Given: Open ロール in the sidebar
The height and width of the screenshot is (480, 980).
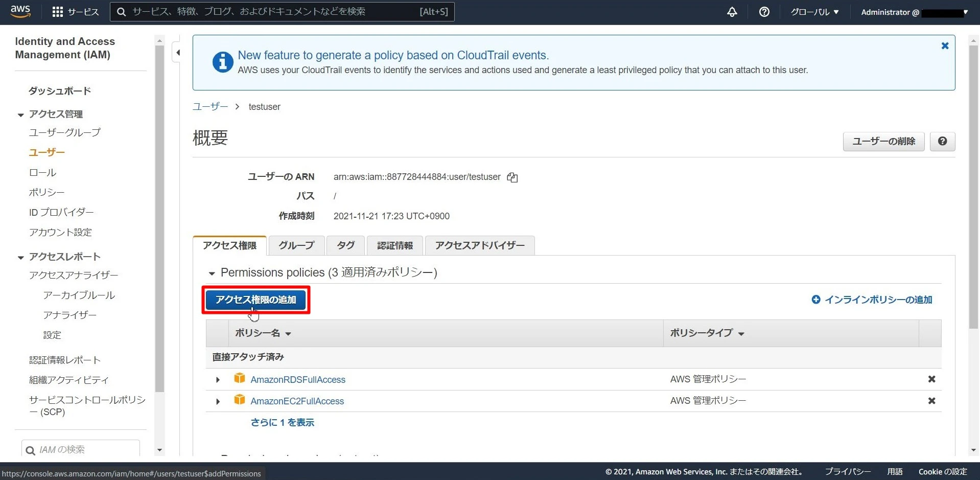Looking at the screenshot, I should [42, 173].
